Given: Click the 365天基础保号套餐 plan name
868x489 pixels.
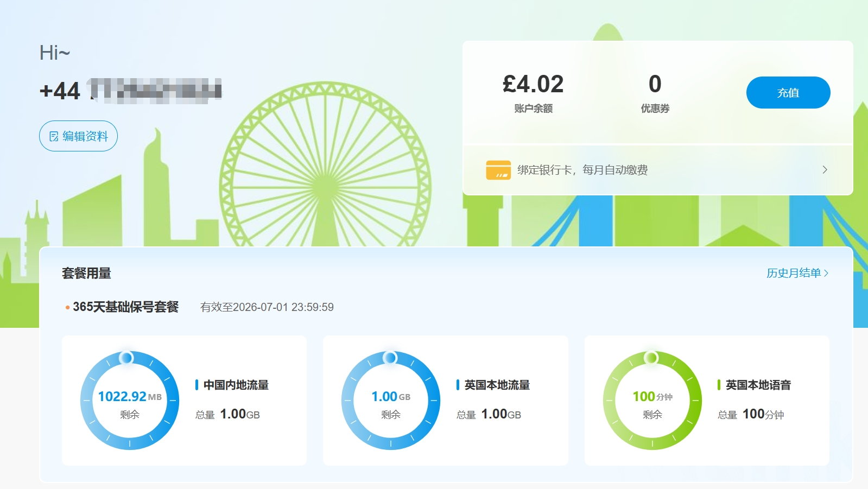Looking at the screenshot, I should [125, 307].
